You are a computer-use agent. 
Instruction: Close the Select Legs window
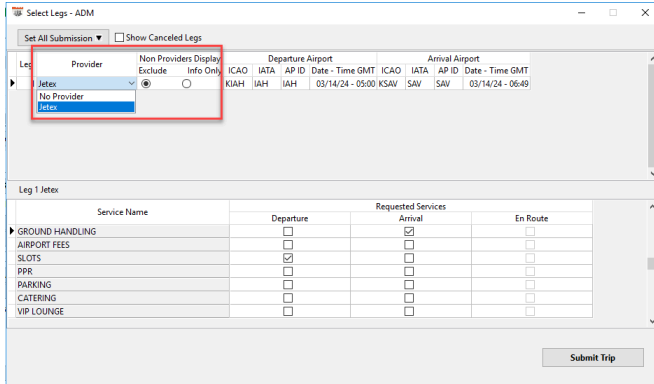point(645,13)
